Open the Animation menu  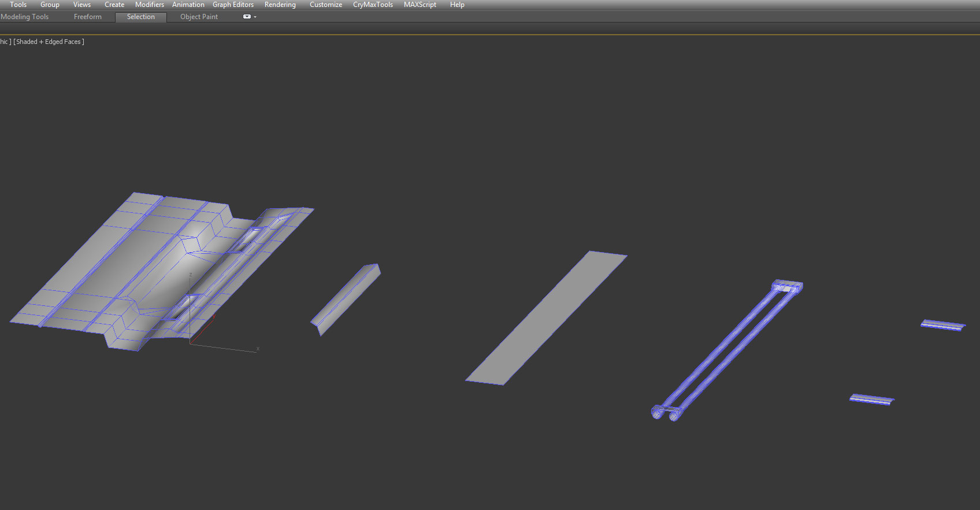click(188, 5)
